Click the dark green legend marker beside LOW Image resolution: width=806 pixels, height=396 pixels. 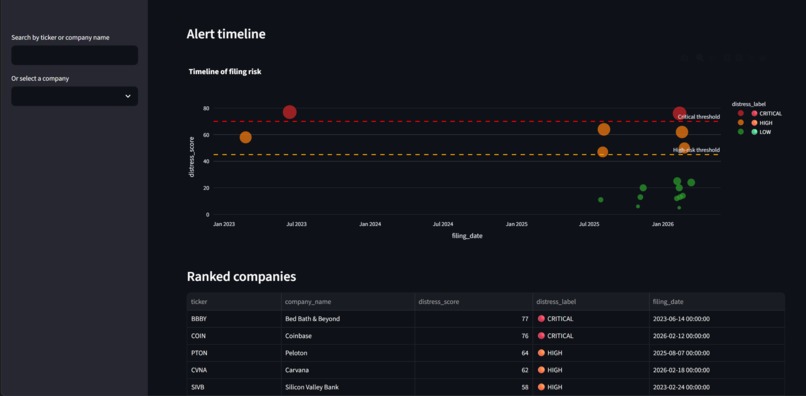tap(741, 132)
